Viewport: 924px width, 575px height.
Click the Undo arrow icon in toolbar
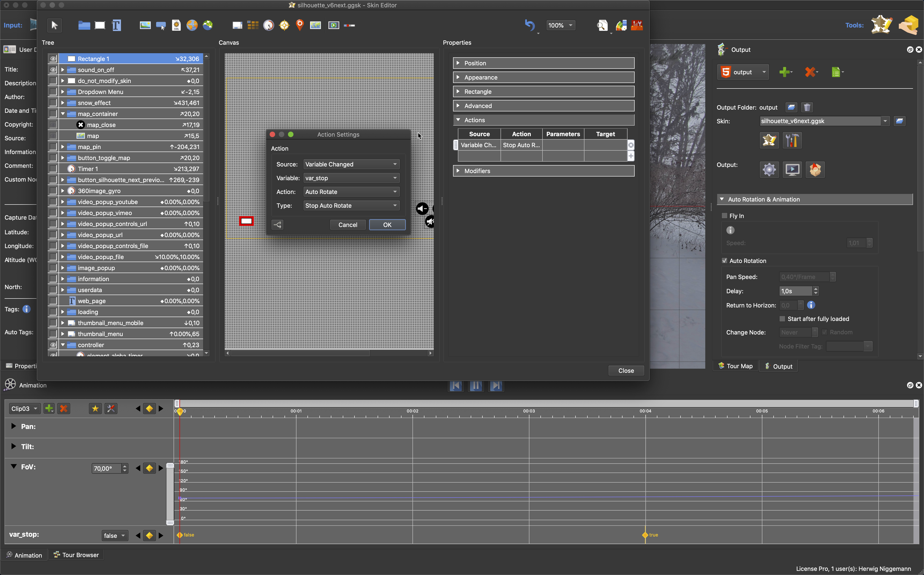[530, 25]
